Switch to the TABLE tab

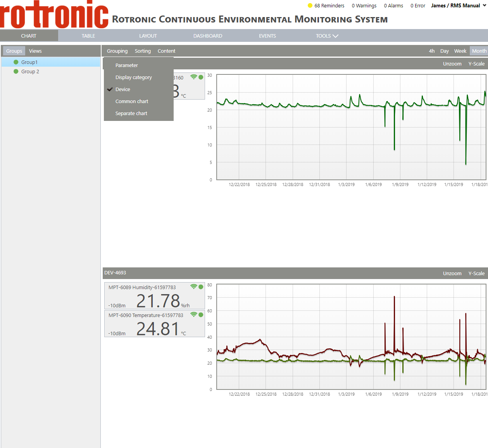click(88, 36)
